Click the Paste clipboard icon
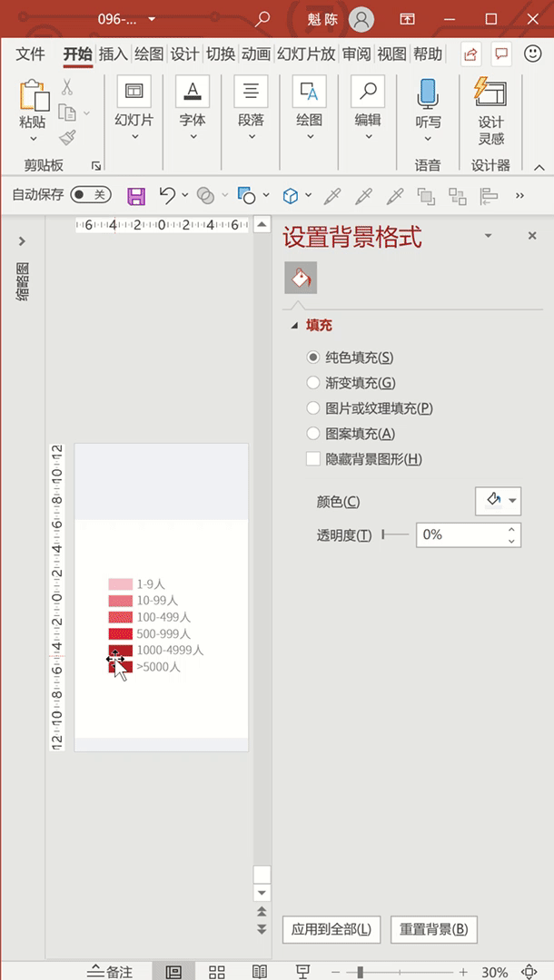This screenshot has height=980, width=554. [34, 95]
